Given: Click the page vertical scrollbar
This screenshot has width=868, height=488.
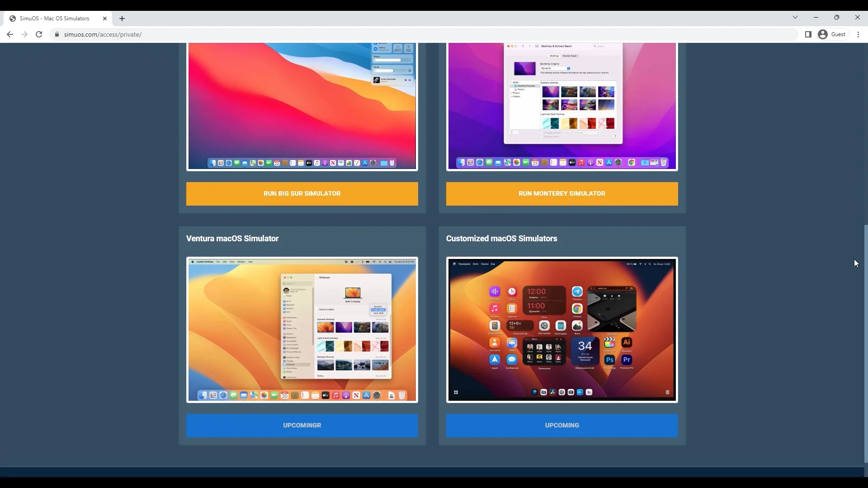Looking at the screenshot, I should [865, 343].
